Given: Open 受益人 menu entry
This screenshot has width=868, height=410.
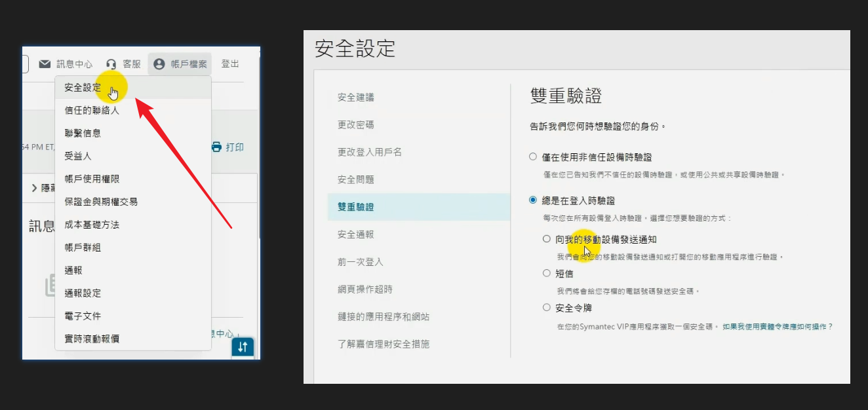Looking at the screenshot, I should [x=133, y=156].
